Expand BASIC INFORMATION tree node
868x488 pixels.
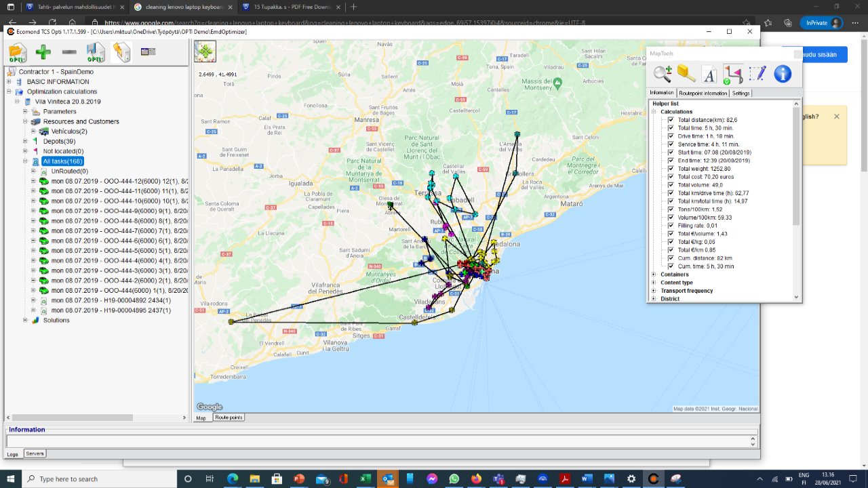[9, 81]
